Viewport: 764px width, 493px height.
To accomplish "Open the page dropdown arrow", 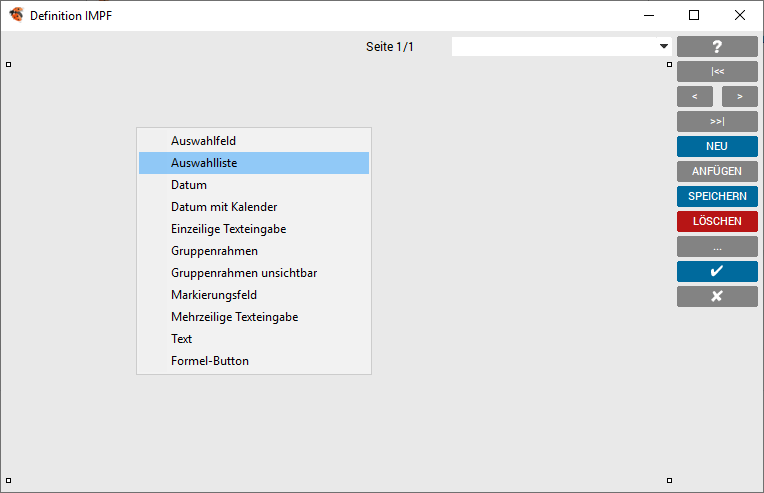I will tap(664, 46).
